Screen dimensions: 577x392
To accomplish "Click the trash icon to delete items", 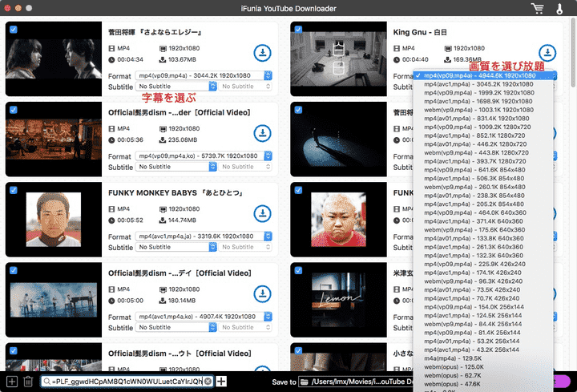I will (x=28, y=382).
